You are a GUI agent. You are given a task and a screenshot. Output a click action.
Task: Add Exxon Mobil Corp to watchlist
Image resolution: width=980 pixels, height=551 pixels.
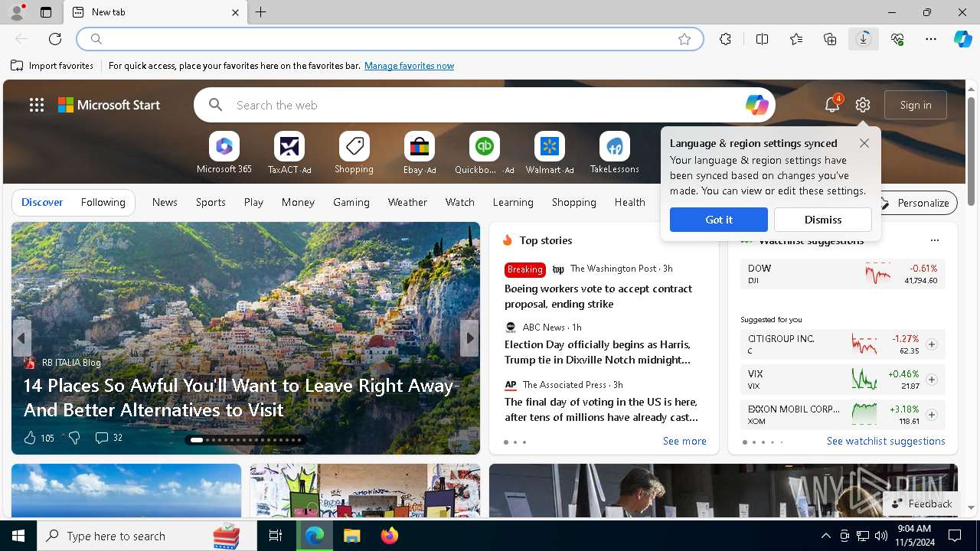(931, 415)
